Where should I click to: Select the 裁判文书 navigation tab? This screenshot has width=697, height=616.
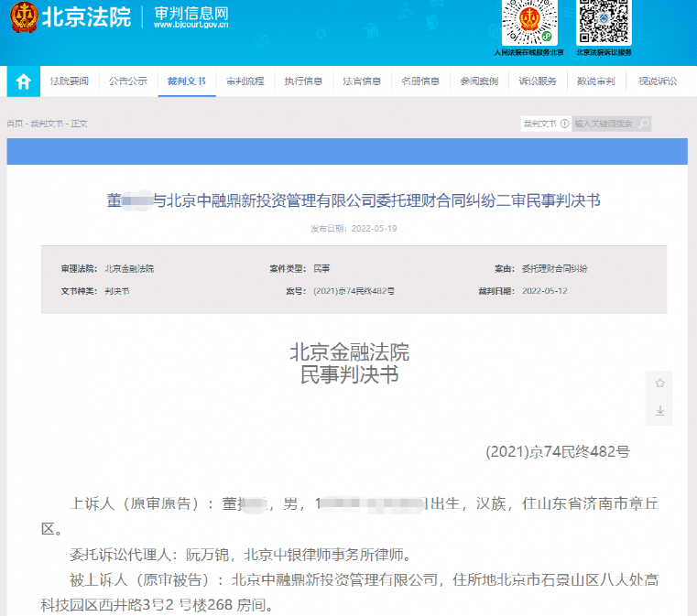(x=187, y=81)
